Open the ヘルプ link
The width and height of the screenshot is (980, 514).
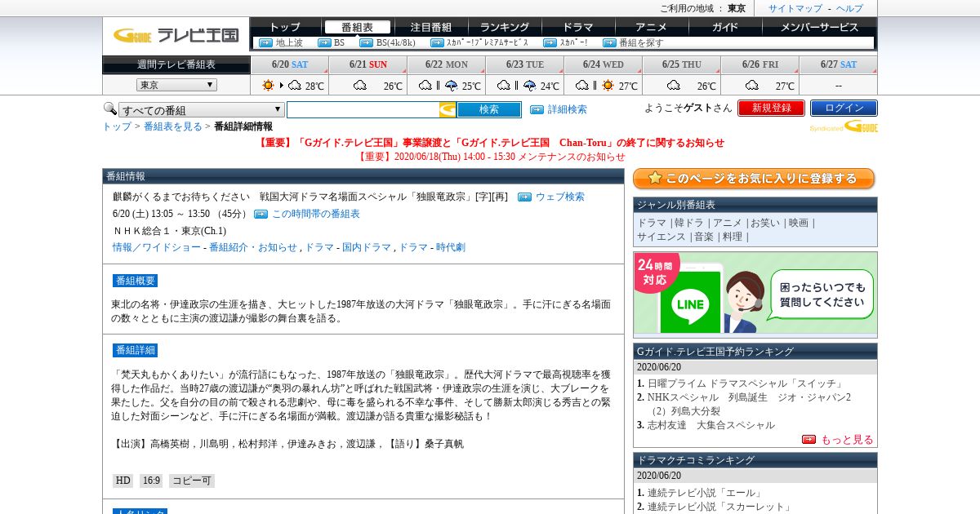coord(849,8)
